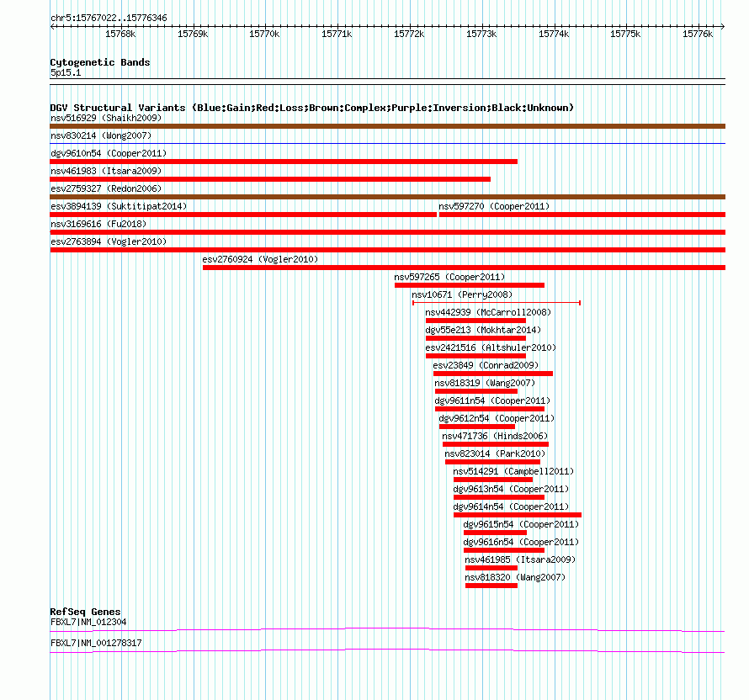This screenshot has height=700, width=749.
Task: Select the brown esv2759327 complex bar
Action: tap(387, 197)
